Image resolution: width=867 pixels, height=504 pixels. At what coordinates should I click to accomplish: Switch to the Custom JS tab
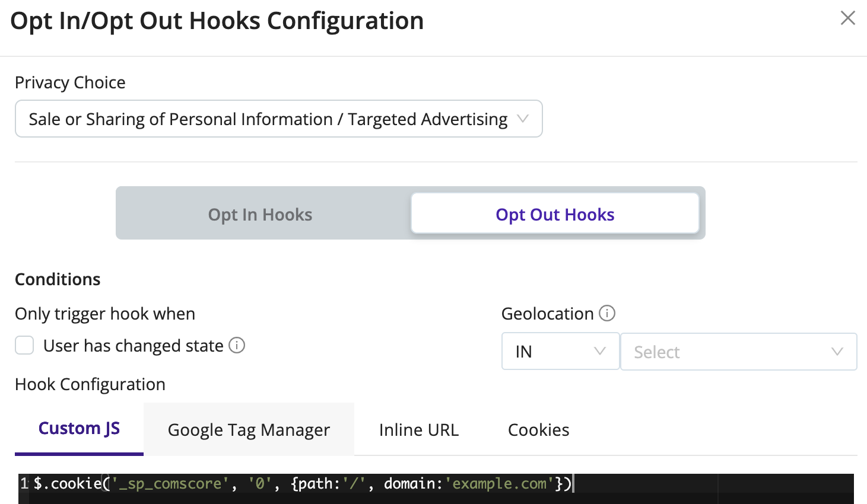[79, 429]
